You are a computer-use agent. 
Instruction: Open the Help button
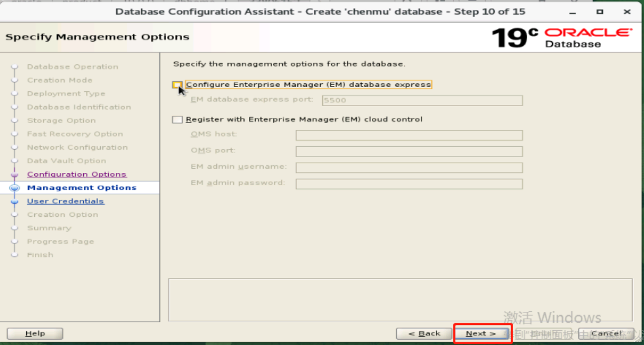(35, 333)
